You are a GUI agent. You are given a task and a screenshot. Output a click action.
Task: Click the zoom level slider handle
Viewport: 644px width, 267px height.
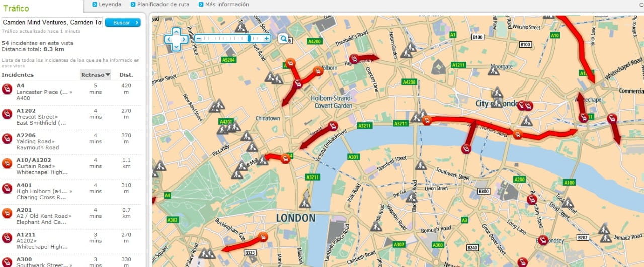click(249, 39)
